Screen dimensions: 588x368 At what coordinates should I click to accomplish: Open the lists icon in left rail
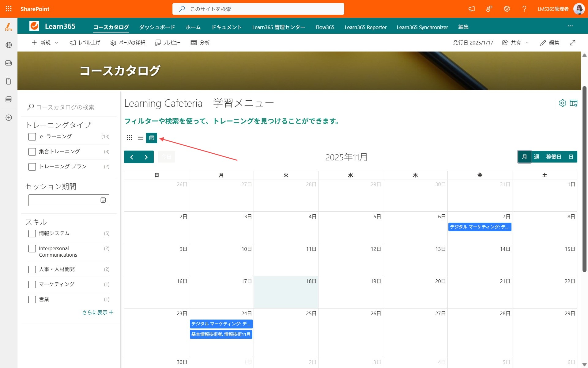[9, 99]
